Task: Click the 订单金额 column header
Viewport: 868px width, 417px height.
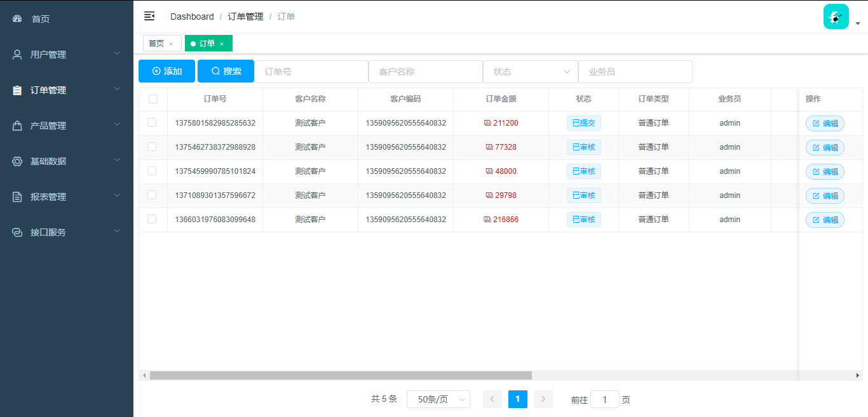Action: [x=501, y=99]
